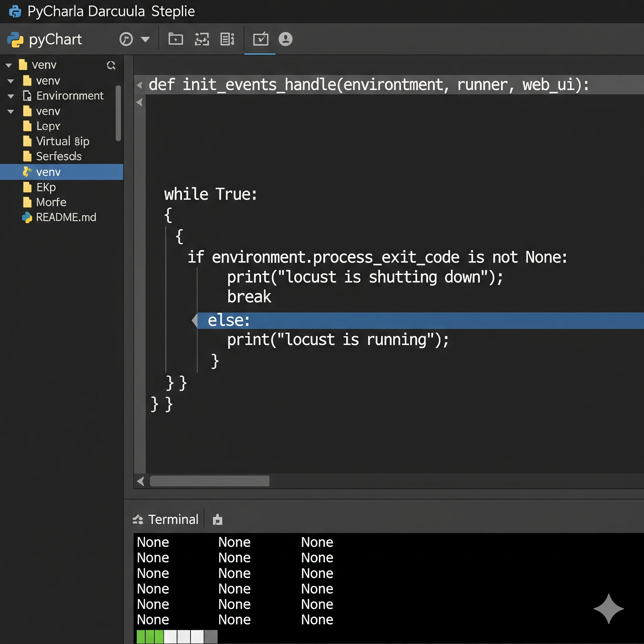Open the user profile avatar icon
The image size is (644, 644).
285,39
